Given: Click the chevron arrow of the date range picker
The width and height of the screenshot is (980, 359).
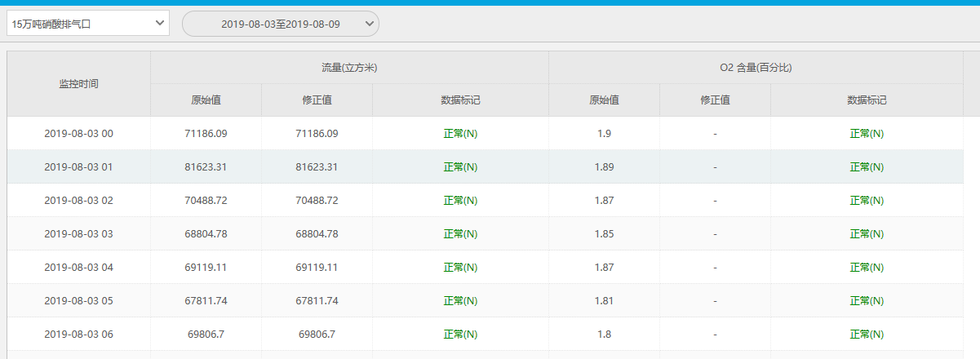Looking at the screenshot, I should [x=370, y=24].
